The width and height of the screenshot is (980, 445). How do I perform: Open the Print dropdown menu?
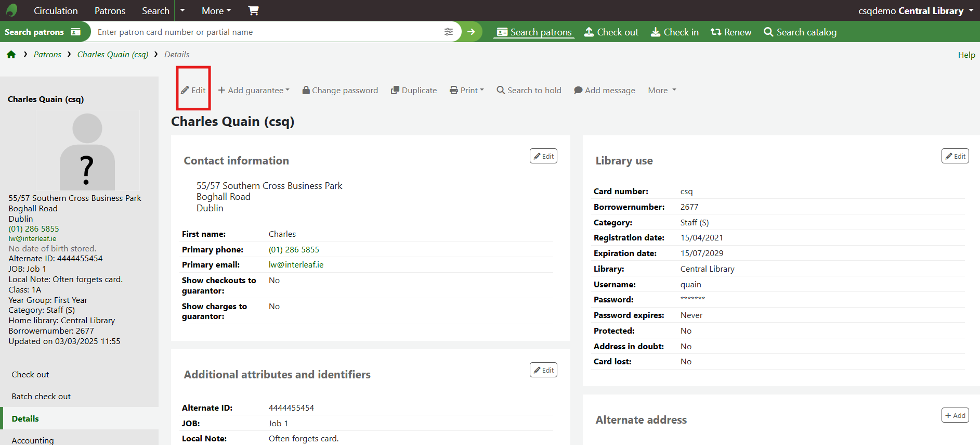[467, 90]
